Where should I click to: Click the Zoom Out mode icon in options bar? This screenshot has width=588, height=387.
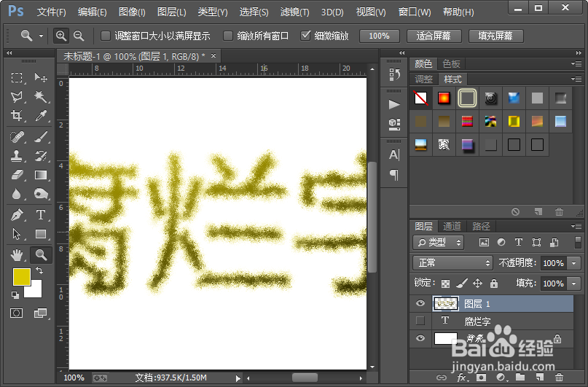79,36
